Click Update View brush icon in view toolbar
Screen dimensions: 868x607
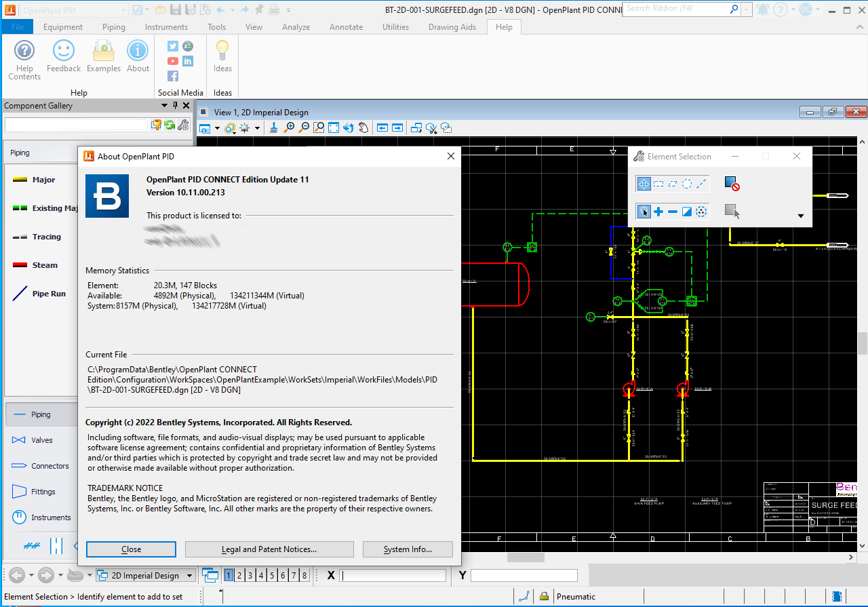click(273, 128)
